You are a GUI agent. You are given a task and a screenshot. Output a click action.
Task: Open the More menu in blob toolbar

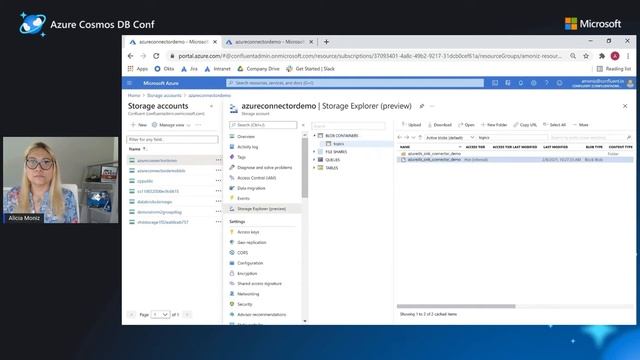[x=580, y=124]
